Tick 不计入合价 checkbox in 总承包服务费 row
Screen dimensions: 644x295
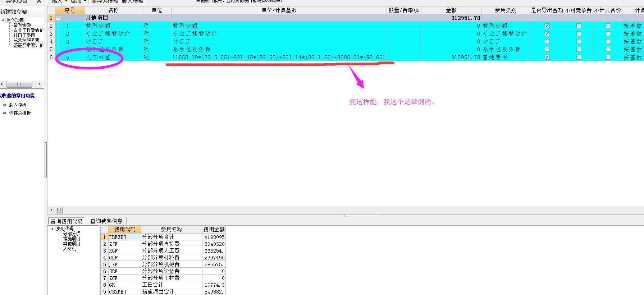pyautogui.click(x=608, y=49)
